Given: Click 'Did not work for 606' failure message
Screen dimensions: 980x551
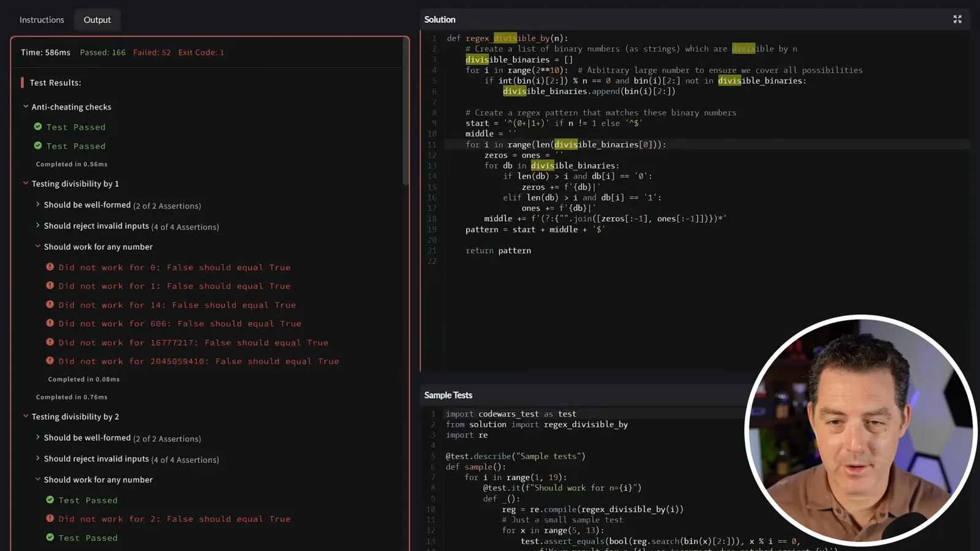Looking at the screenshot, I should point(180,324).
